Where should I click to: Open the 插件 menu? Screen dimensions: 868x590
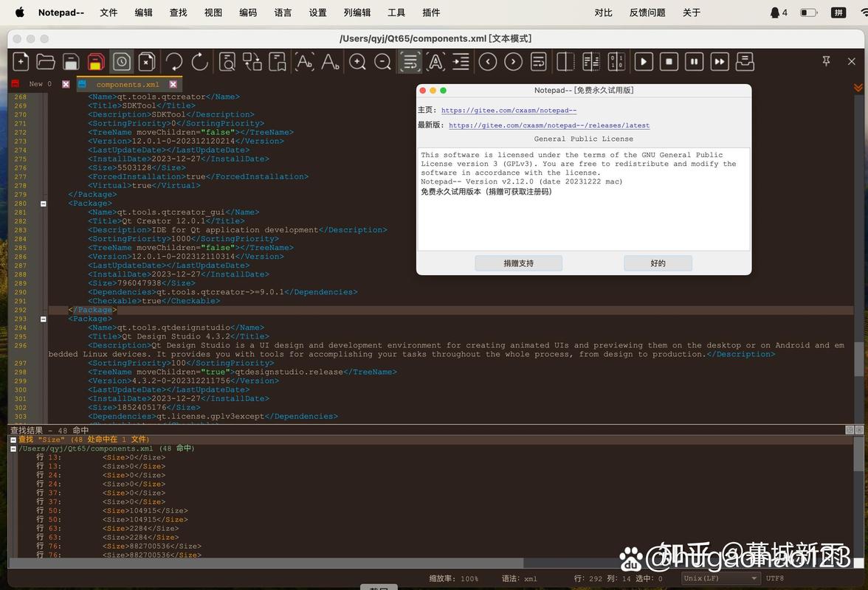[430, 13]
